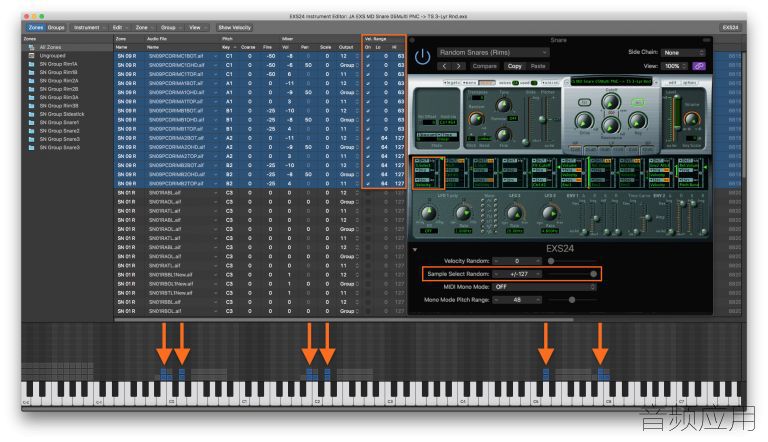The image size is (768, 442).
Task: Click the Fine tune knob
Action: pos(503,134)
